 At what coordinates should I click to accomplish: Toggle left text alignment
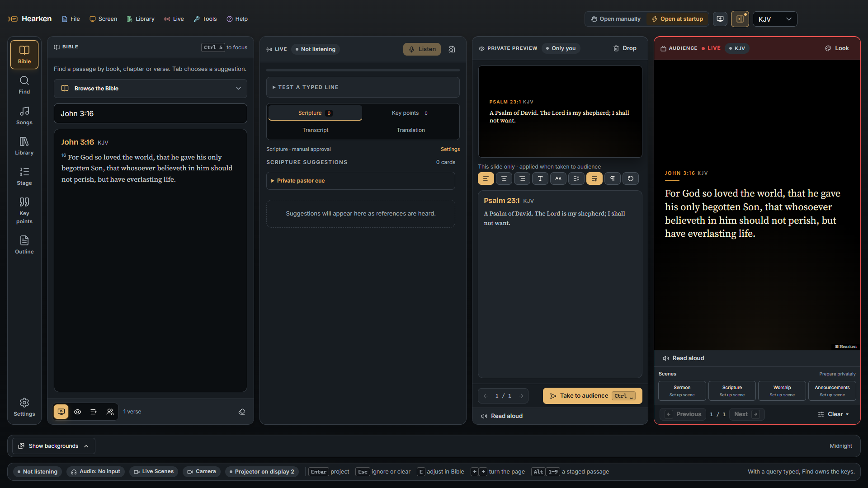(x=486, y=178)
